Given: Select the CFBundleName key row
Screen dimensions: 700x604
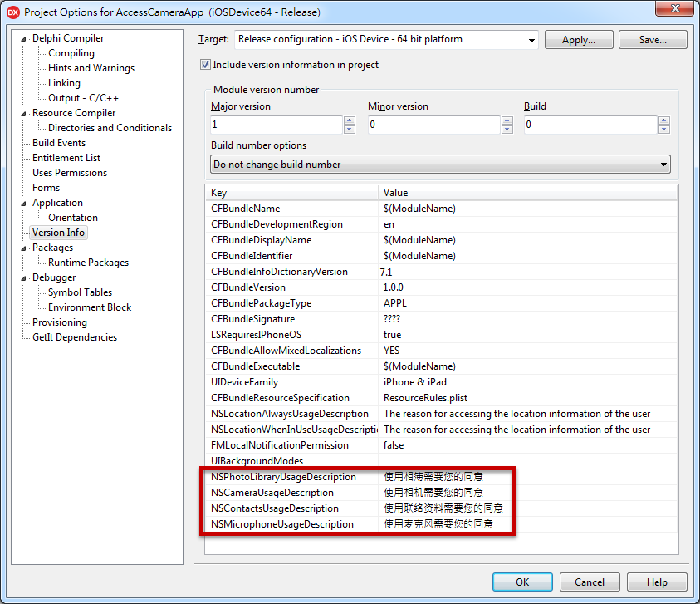Looking at the screenshot, I should (246, 209).
